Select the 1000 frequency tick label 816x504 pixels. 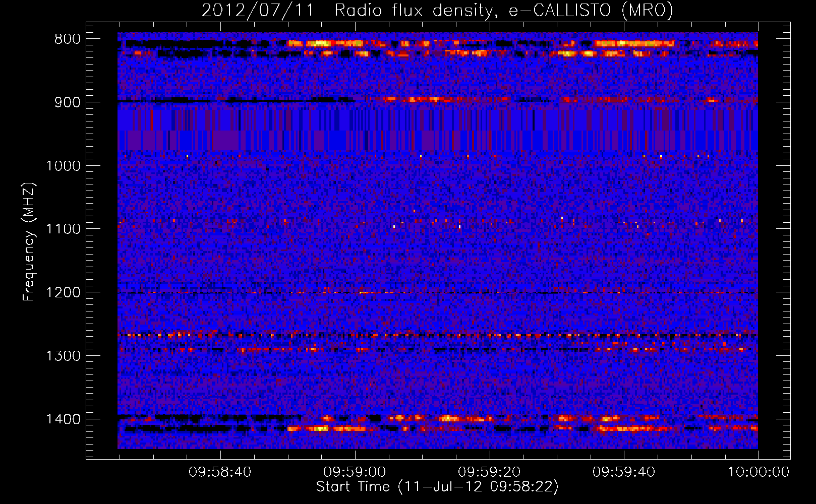(63, 166)
